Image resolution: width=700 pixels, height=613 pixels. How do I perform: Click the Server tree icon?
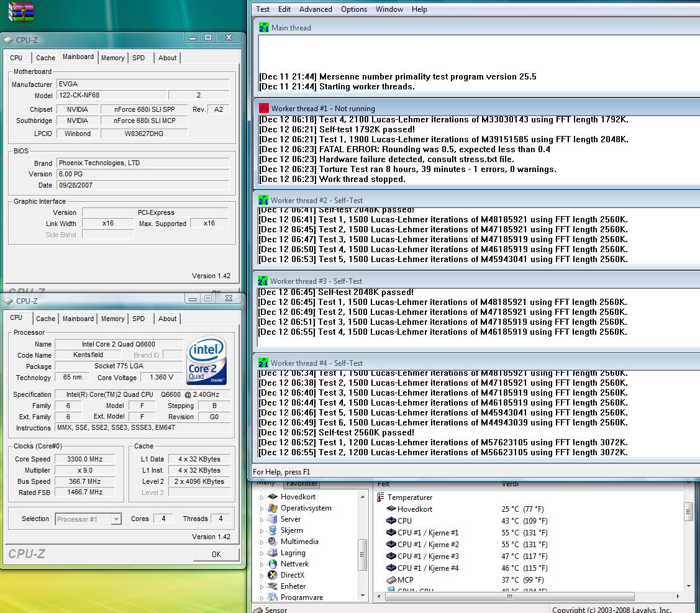tap(272, 519)
